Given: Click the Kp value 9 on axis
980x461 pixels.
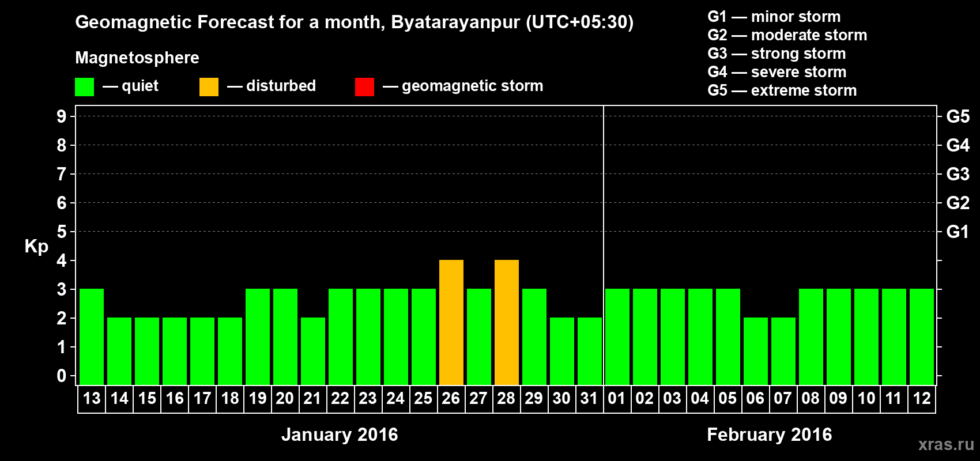Looking at the screenshot, I should click(x=62, y=116).
